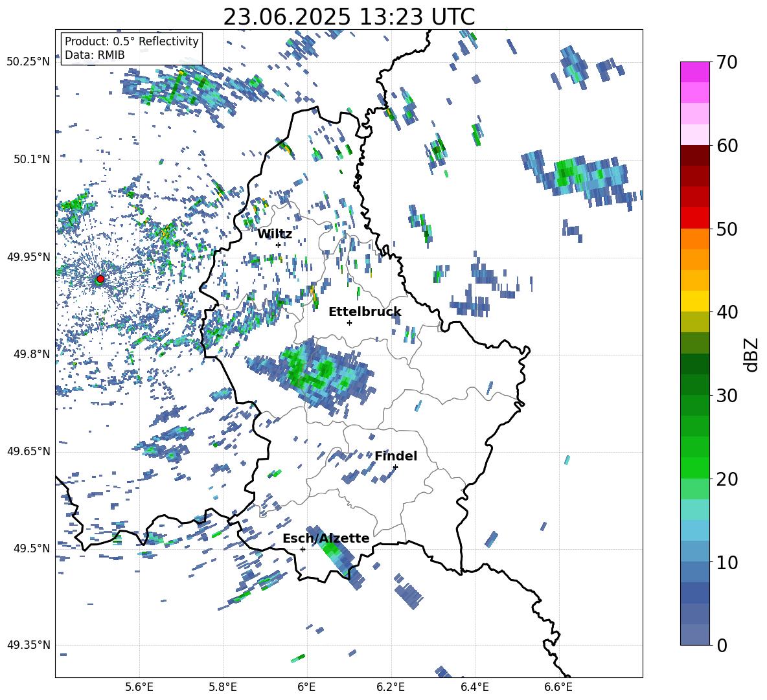Click the 5.8°E longitude label

click(x=223, y=687)
